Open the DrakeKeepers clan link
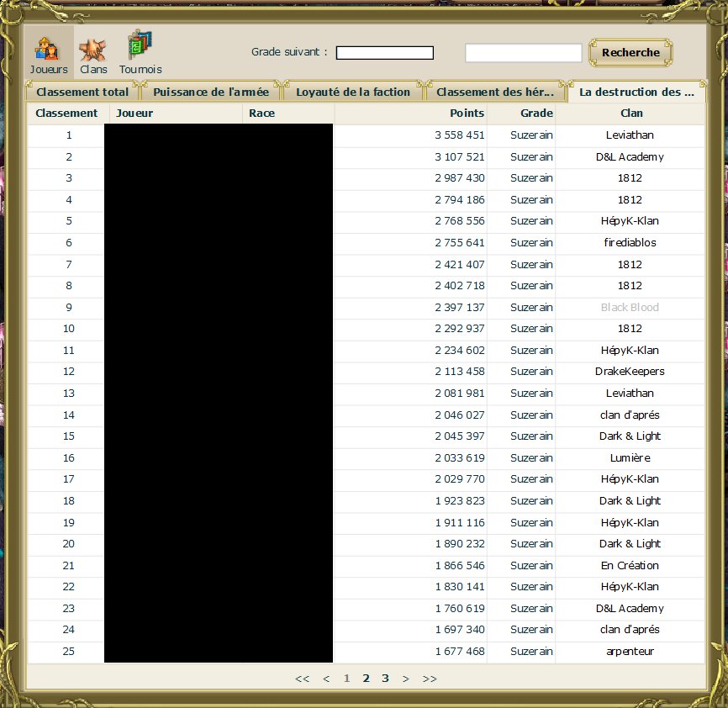Image resolution: width=728 pixels, height=708 pixels. click(630, 372)
